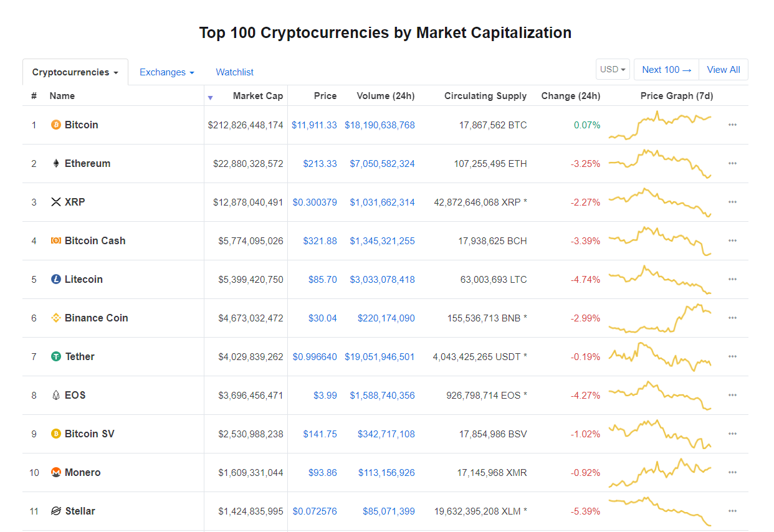Go to the Next 100 page

666,70
